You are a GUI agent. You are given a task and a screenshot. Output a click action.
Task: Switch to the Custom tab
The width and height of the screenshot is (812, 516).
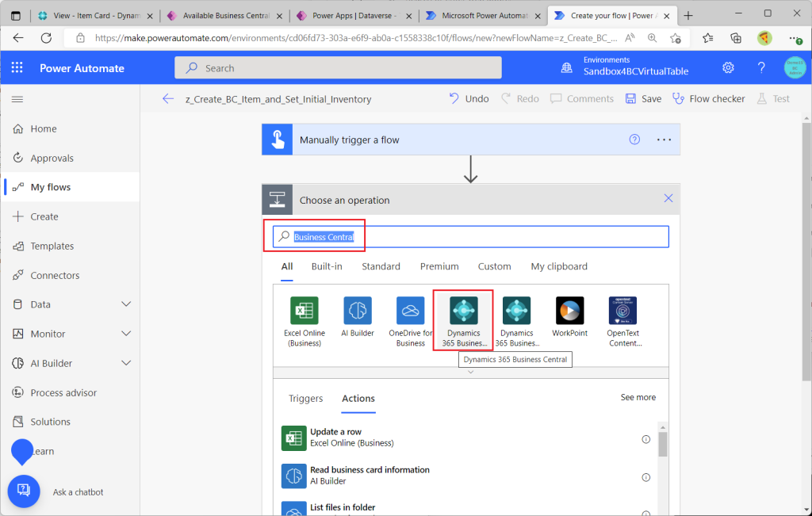(x=494, y=266)
